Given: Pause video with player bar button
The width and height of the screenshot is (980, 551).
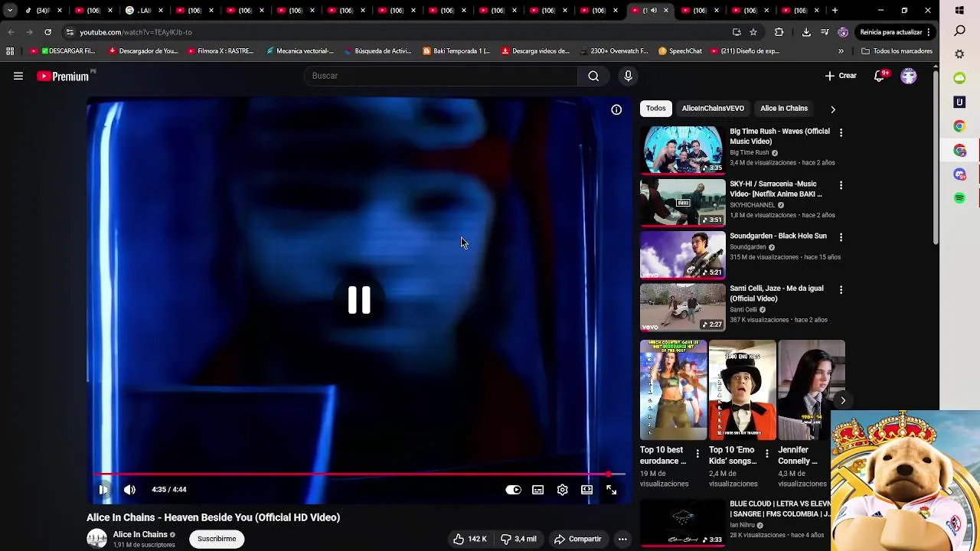Looking at the screenshot, I should [103, 490].
